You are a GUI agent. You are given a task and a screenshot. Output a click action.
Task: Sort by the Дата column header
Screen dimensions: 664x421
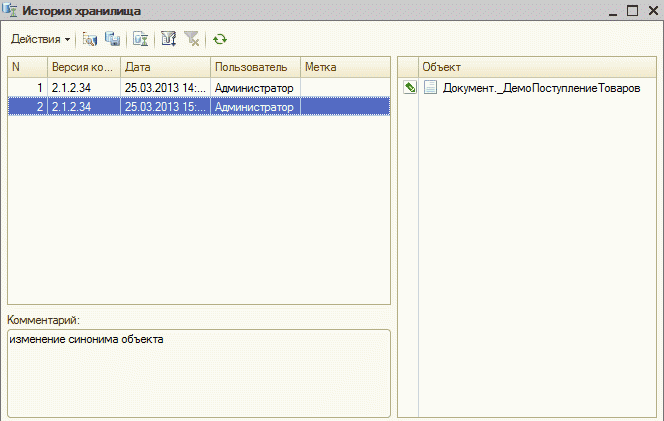[165, 67]
